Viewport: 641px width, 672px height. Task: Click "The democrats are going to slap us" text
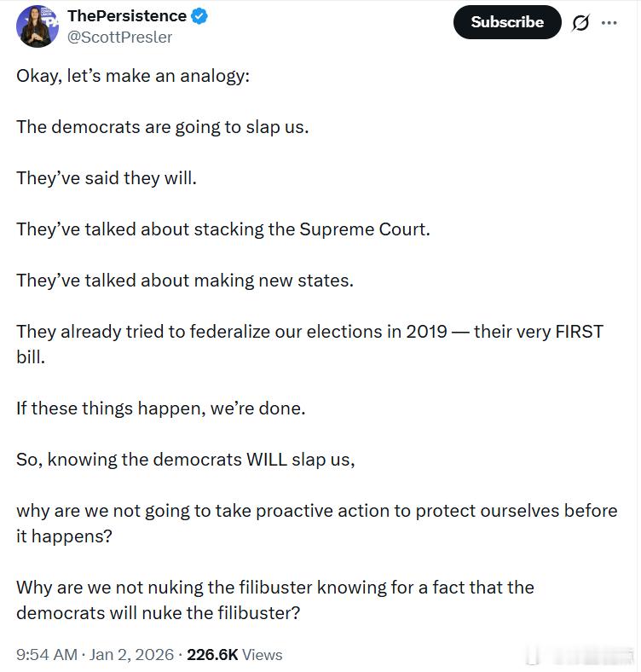click(163, 127)
